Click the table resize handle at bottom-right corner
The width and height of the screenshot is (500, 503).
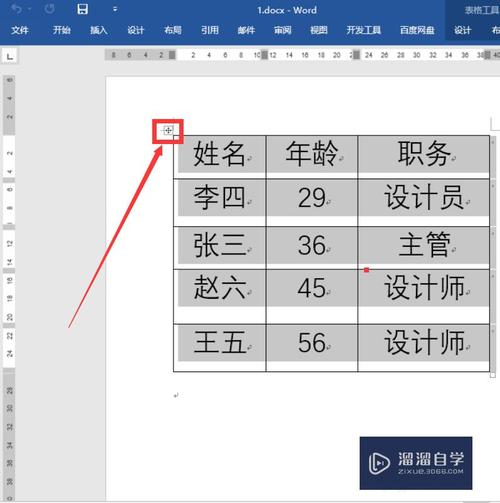493,375
